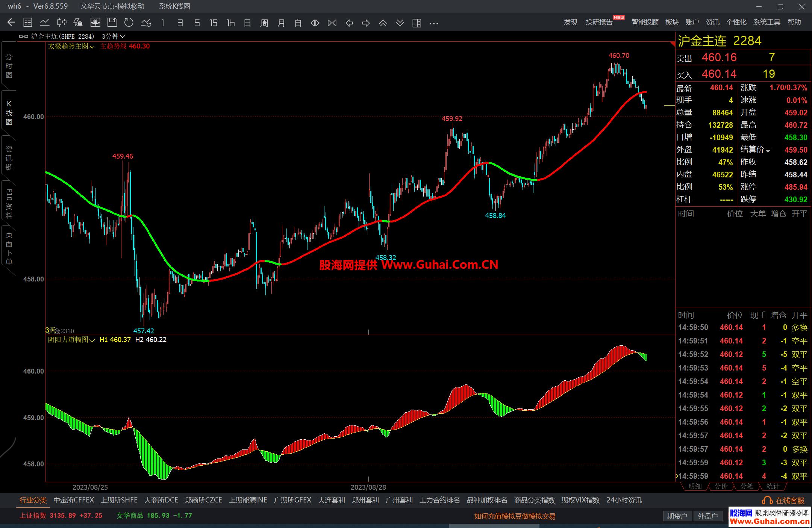
Task: Expand the 太极趋势主图 indicator dropdown
Action: click(92, 47)
